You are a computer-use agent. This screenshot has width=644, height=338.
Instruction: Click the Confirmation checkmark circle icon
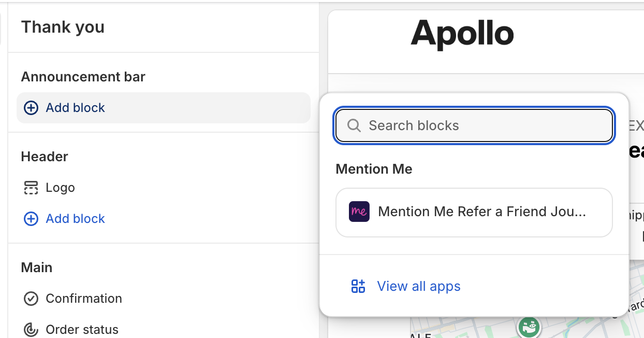31,299
